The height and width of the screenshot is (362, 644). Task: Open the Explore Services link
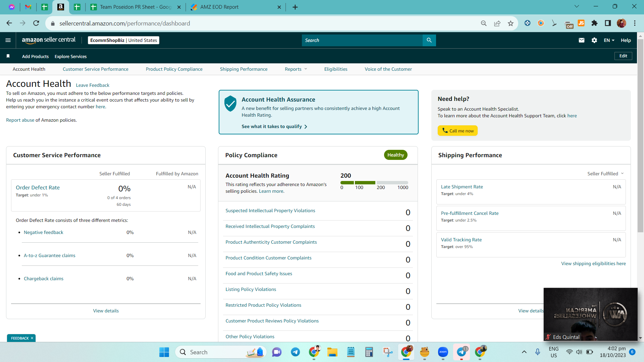(x=70, y=56)
